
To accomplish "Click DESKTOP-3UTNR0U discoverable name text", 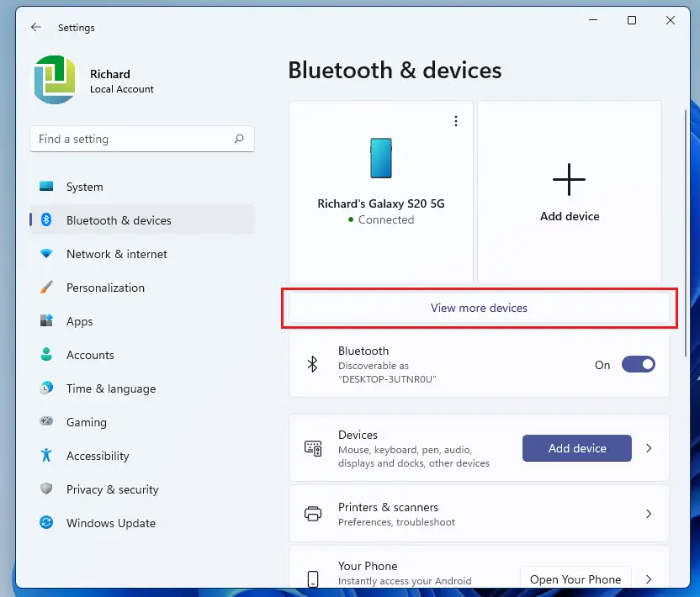I will coord(387,379).
